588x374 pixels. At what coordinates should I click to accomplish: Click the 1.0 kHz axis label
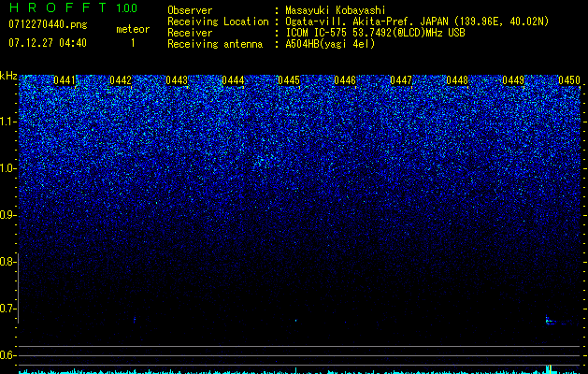coord(8,168)
